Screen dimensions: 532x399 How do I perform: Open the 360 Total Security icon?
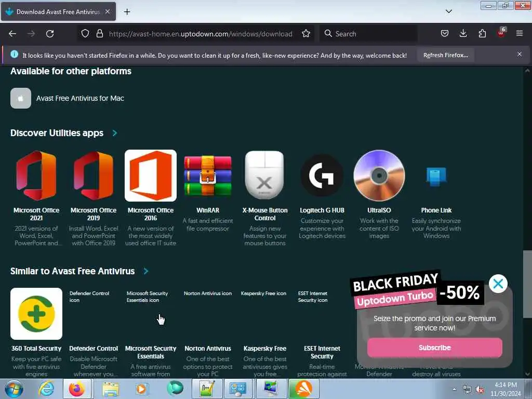(x=36, y=314)
